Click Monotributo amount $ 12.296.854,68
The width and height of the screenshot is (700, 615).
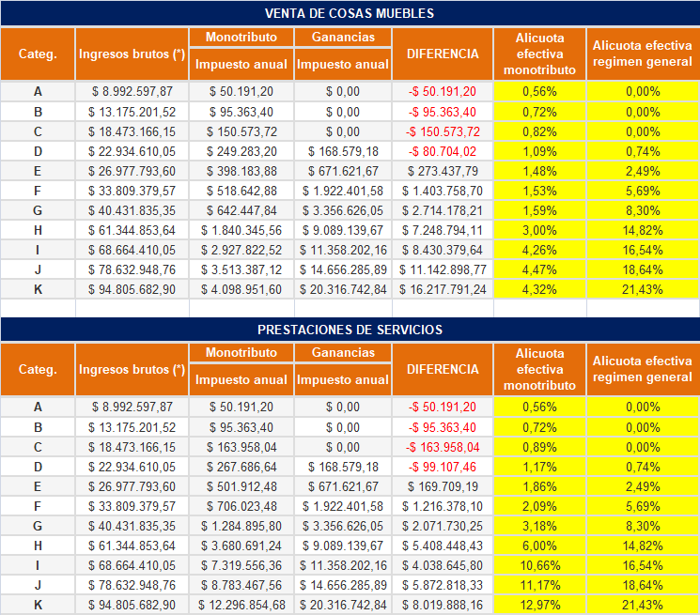click(241, 606)
